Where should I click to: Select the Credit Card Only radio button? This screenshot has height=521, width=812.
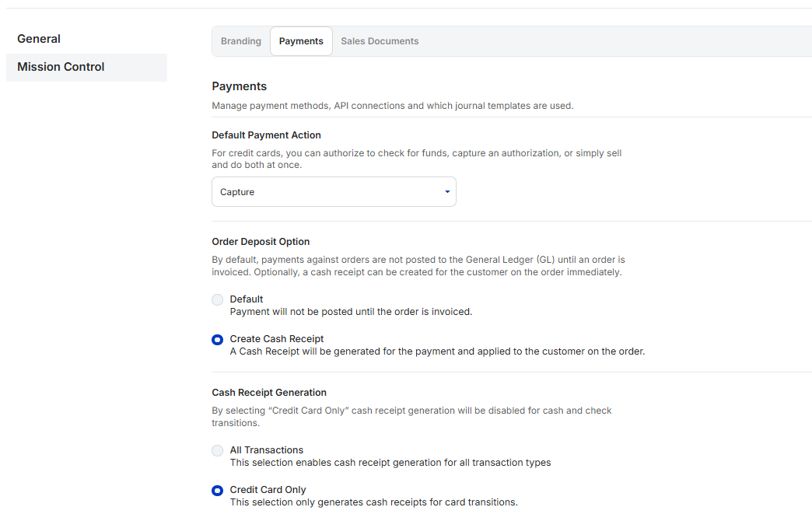218,491
